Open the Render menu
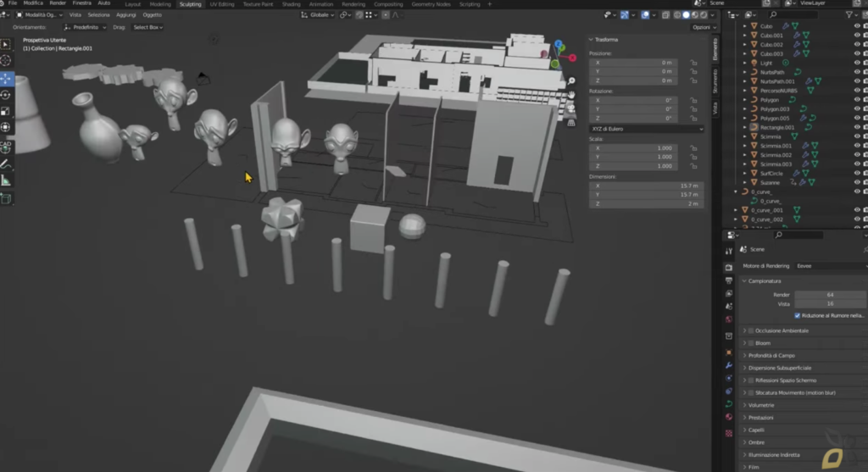Image resolution: width=868 pixels, height=472 pixels. click(58, 3)
